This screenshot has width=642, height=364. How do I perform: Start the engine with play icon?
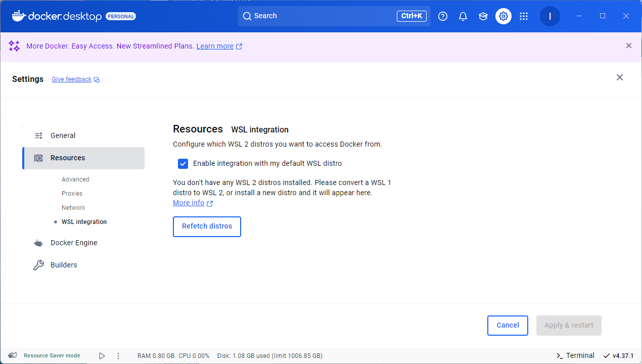click(102, 356)
